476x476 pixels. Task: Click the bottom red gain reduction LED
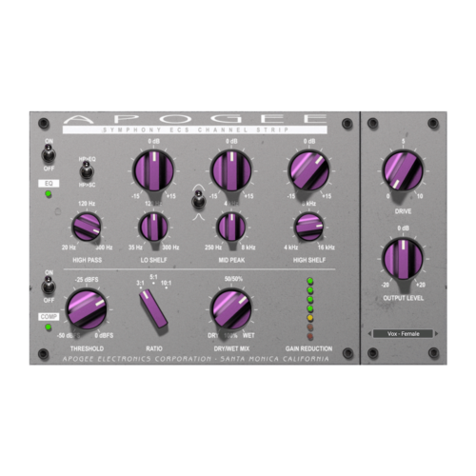310,336
